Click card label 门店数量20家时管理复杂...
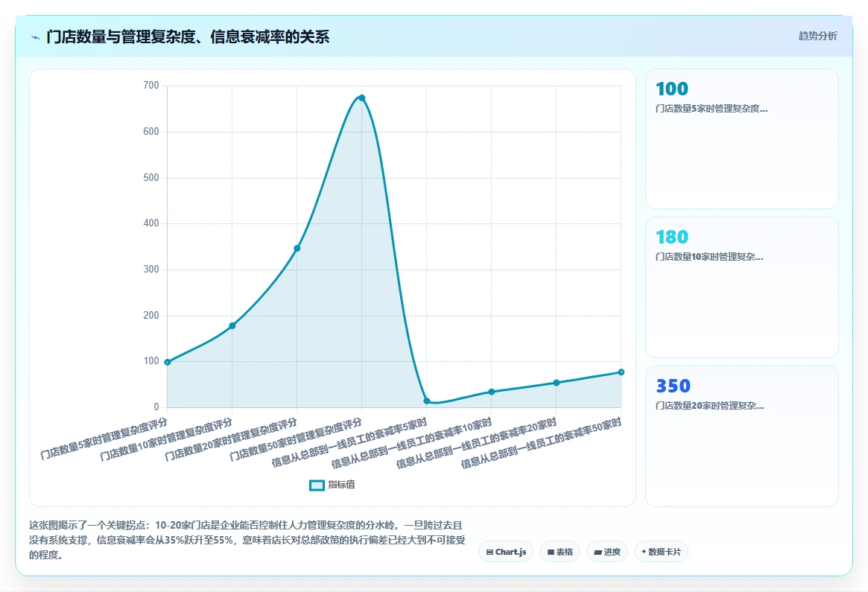The image size is (868, 592). 710,406
